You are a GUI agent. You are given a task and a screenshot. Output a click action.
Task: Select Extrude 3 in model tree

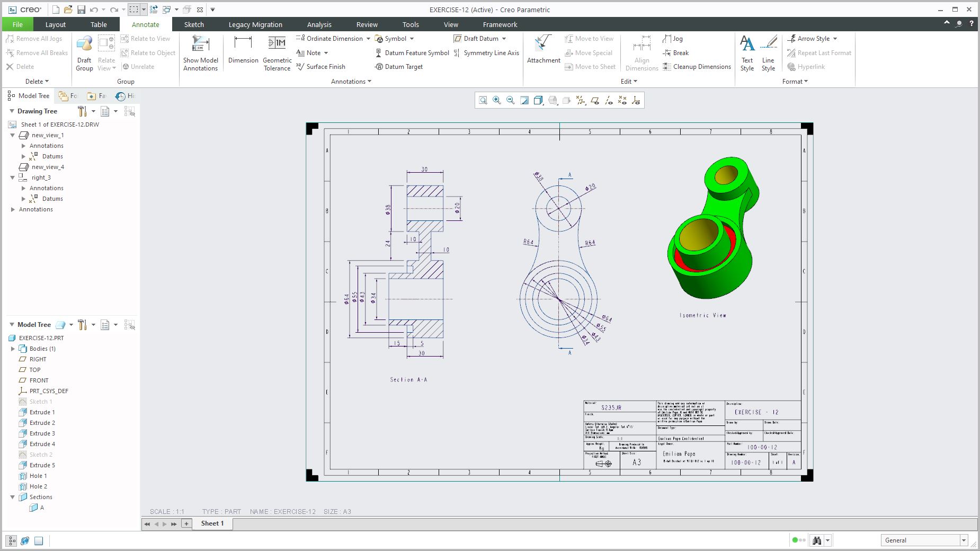click(37, 433)
